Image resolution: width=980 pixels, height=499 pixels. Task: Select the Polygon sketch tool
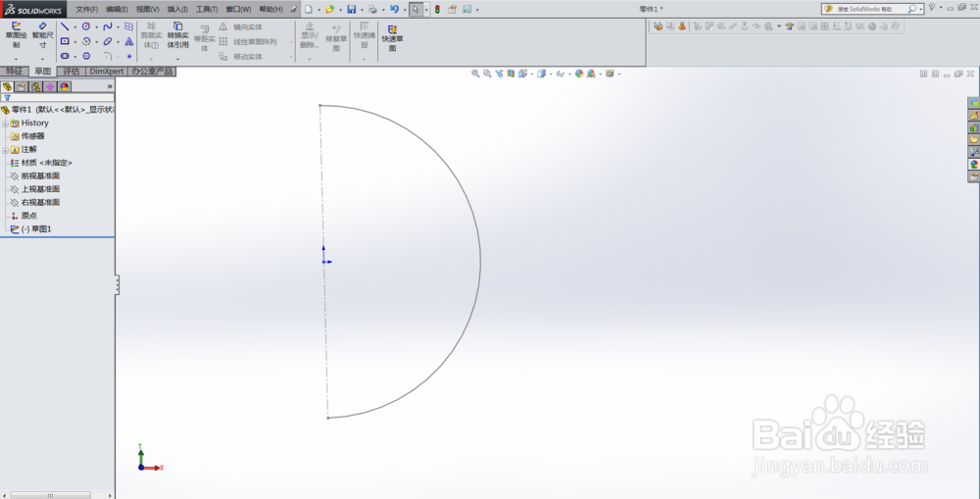86,56
